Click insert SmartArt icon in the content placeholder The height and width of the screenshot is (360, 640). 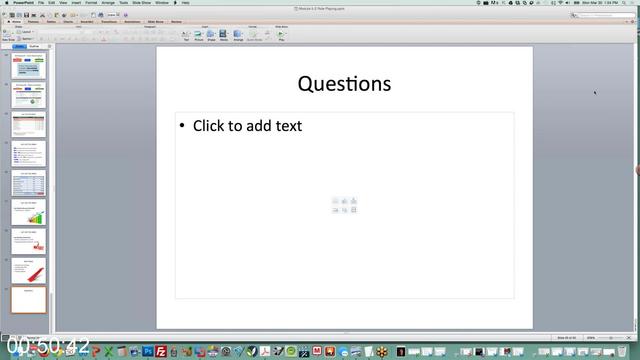click(353, 201)
